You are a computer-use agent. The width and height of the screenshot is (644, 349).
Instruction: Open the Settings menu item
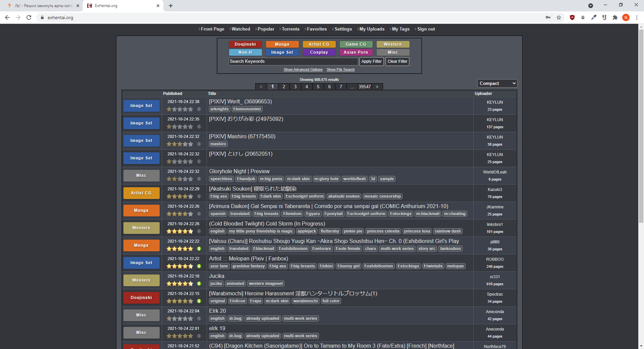(343, 29)
